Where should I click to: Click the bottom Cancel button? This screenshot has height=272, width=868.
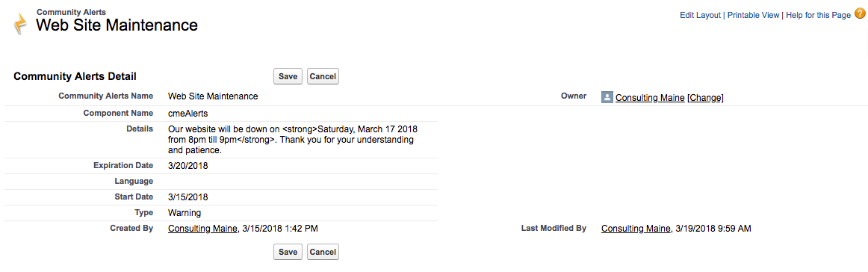(x=323, y=252)
